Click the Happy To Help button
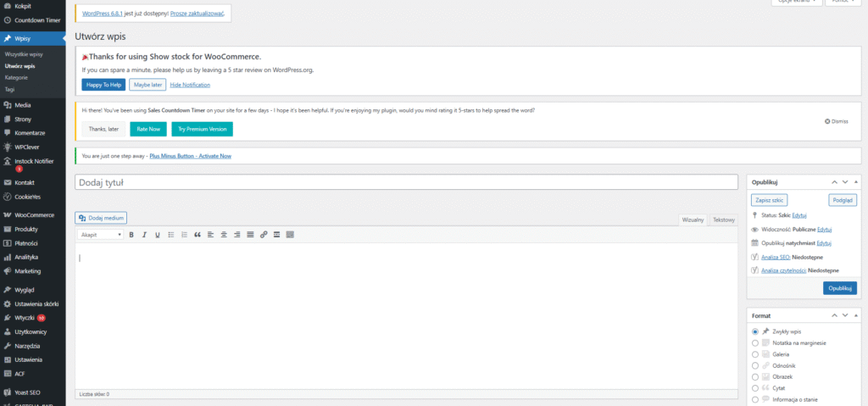The width and height of the screenshot is (868, 406). tap(103, 85)
